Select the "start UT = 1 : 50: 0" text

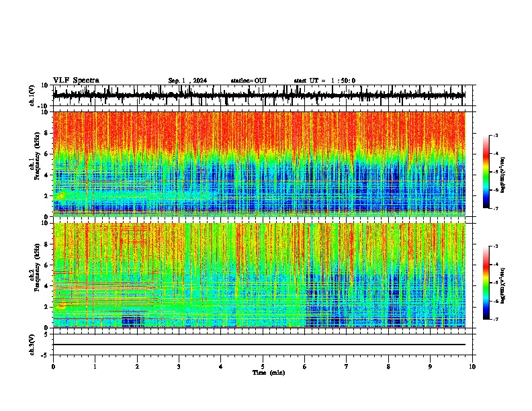324,81
